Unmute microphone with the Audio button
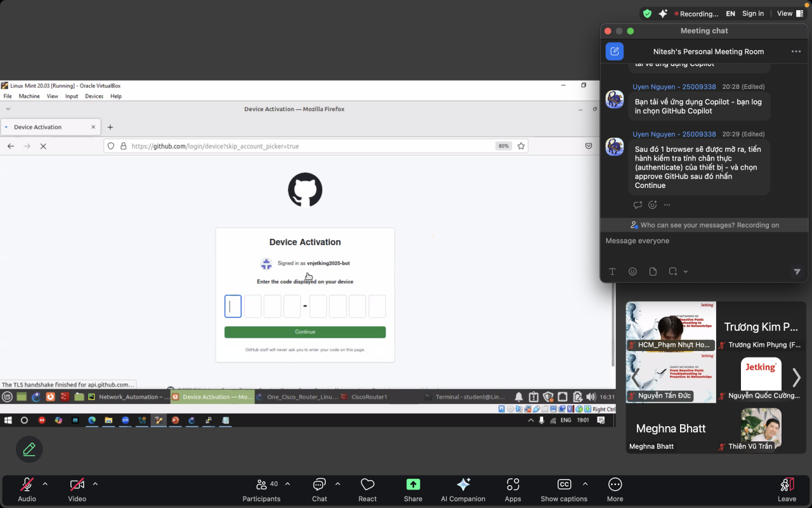Viewport: 812px width, 508px height. tap(27, 490)
